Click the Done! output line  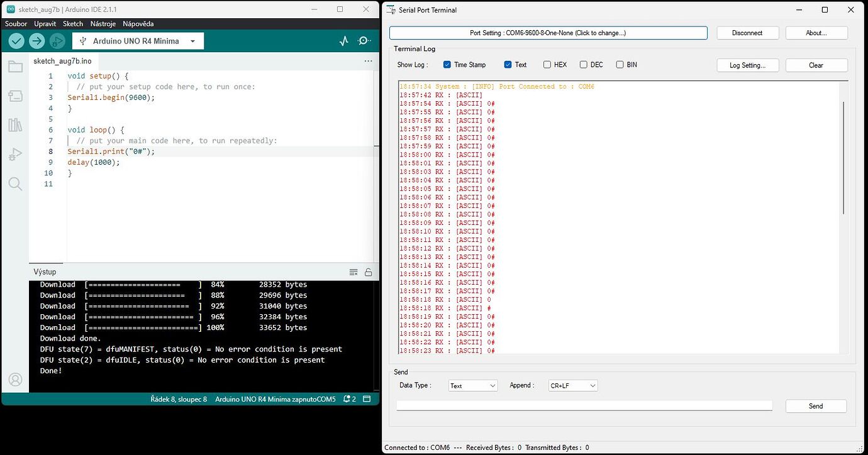[51, 371]
